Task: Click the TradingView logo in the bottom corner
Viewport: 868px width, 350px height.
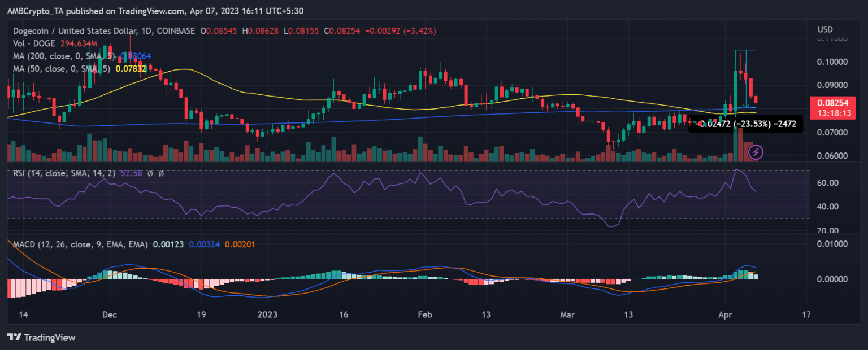Action: [x=40, y=338]
